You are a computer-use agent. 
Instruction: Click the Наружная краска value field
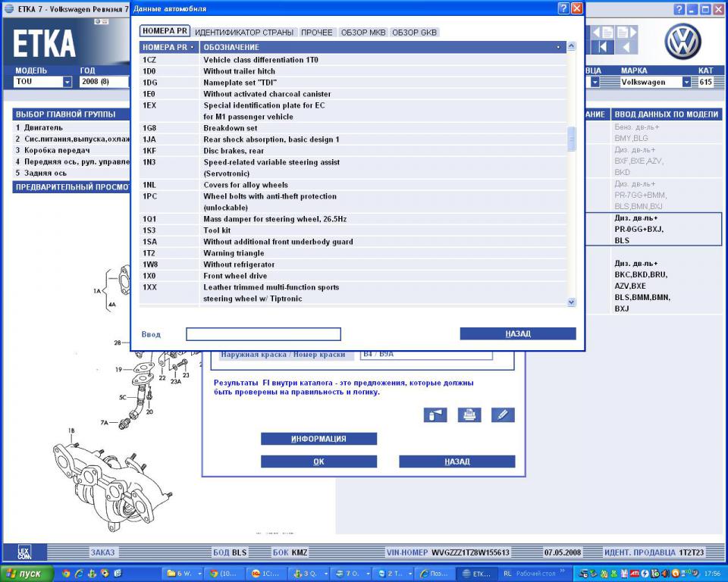(426, 354)
